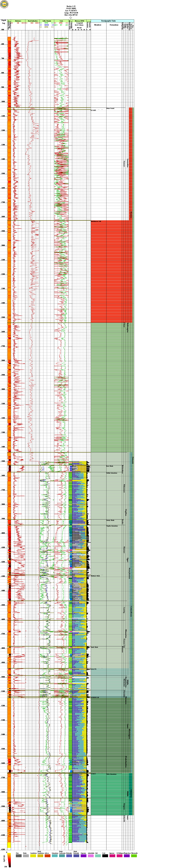Click the vertical 'Wabaunsee' group label

tap(124, 489)
